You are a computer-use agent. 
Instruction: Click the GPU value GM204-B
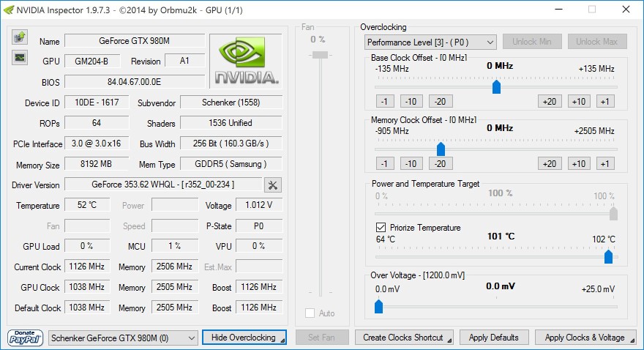point(92,62)
